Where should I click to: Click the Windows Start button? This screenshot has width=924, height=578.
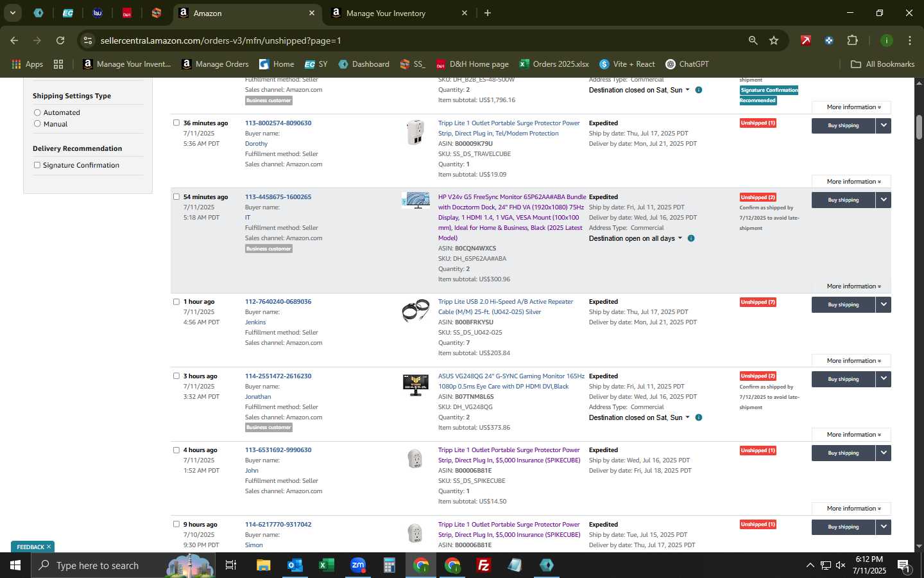[15, 565]
